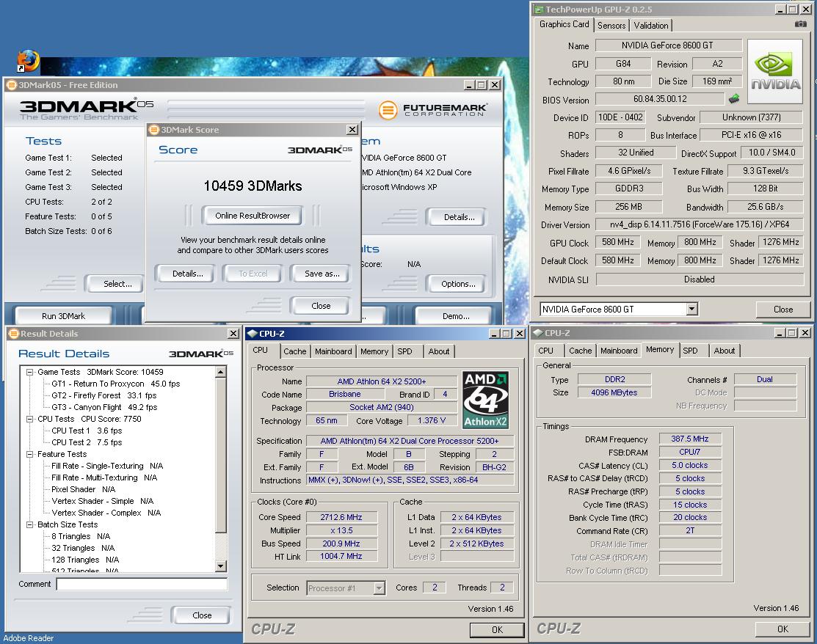Click the 3DMark05 window title icon
Image resolution: width=817 pixels, height=644 pixels.
11,85
